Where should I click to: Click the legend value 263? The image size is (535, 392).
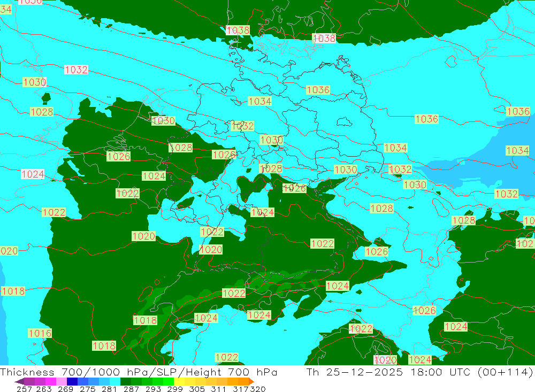coord(44,389)
